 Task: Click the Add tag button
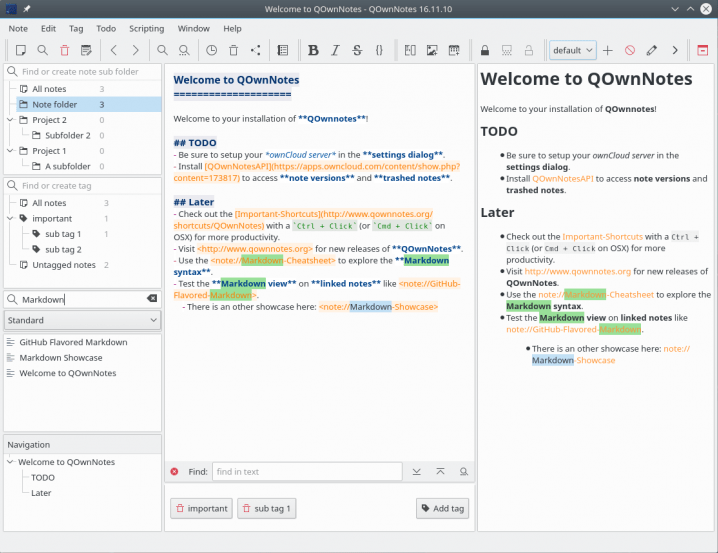(442, 508)
